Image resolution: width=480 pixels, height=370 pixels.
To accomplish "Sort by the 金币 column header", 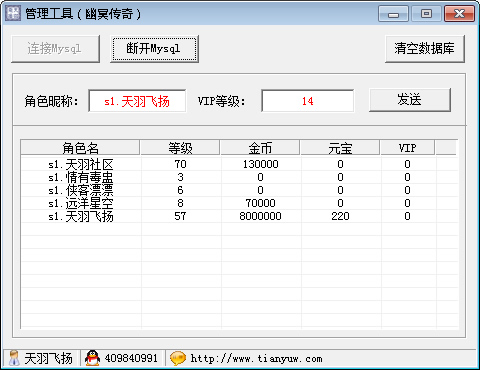I will [260, 148].
